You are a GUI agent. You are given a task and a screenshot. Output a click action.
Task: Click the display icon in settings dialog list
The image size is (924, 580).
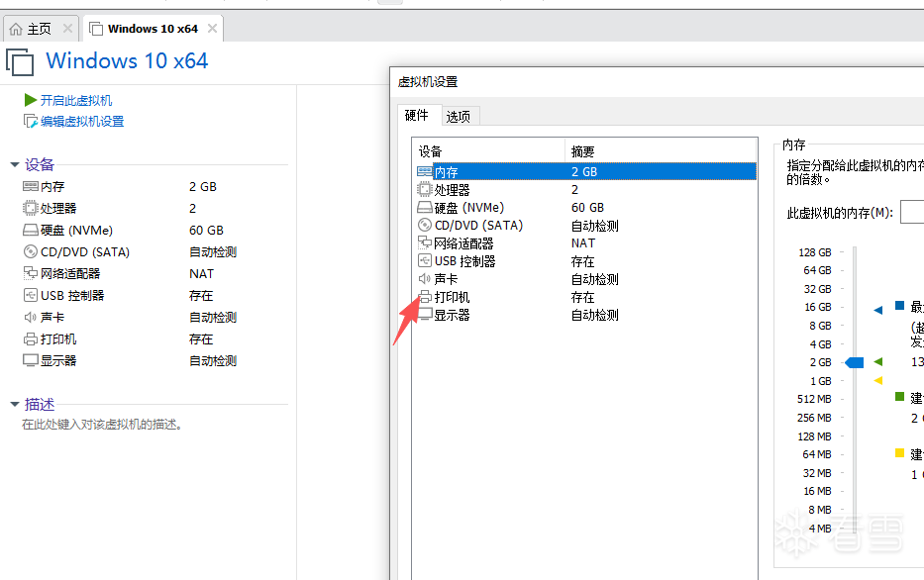point(424,315)
